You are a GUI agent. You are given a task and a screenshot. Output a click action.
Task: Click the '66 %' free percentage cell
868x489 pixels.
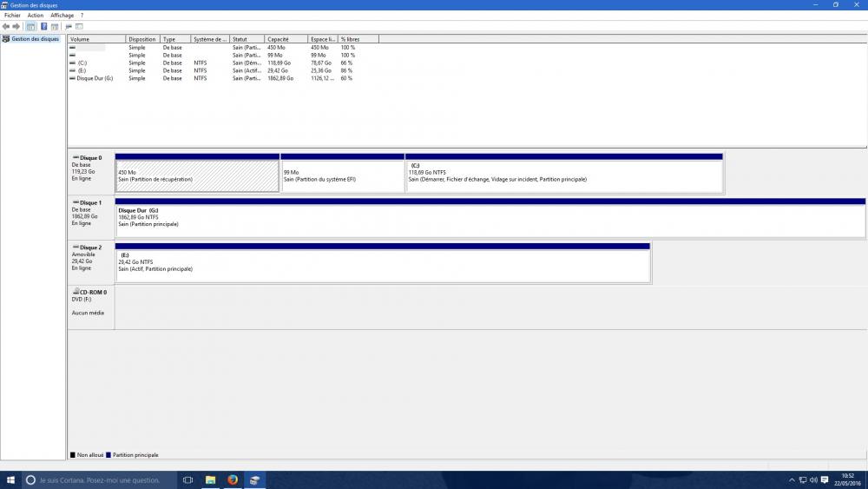point(346,63)
